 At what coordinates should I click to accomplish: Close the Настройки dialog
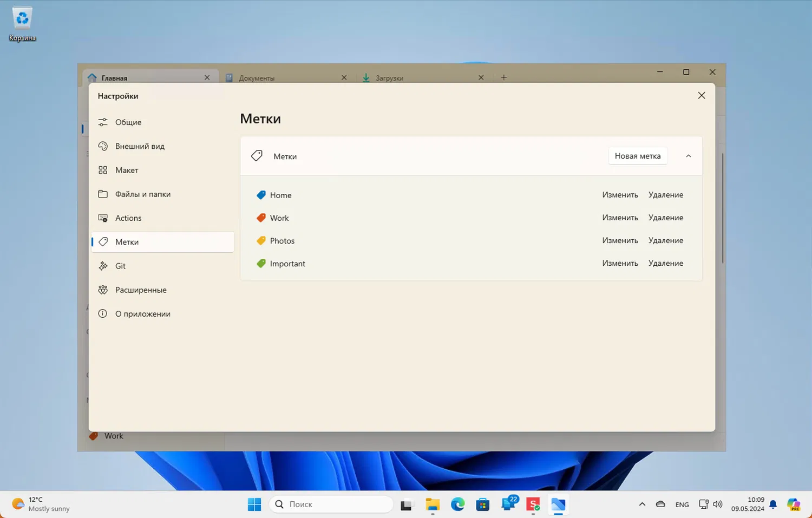[x=701, y=96]
